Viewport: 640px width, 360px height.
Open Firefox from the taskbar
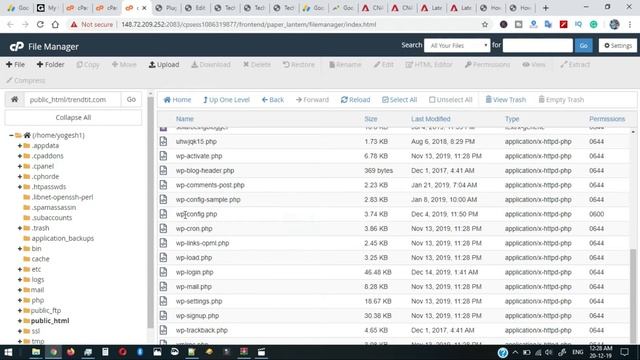71,352
